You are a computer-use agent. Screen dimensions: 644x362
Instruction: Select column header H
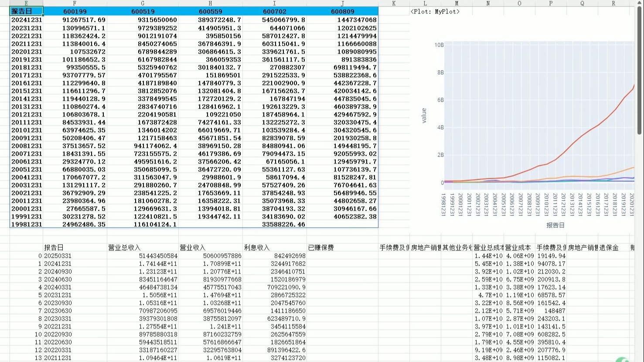coord(210,3)
